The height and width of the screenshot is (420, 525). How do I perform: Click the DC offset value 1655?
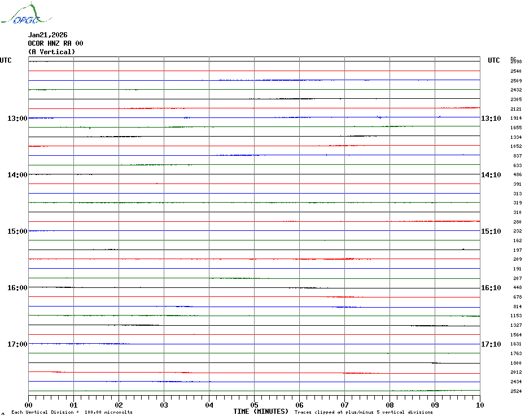(516, 128)
